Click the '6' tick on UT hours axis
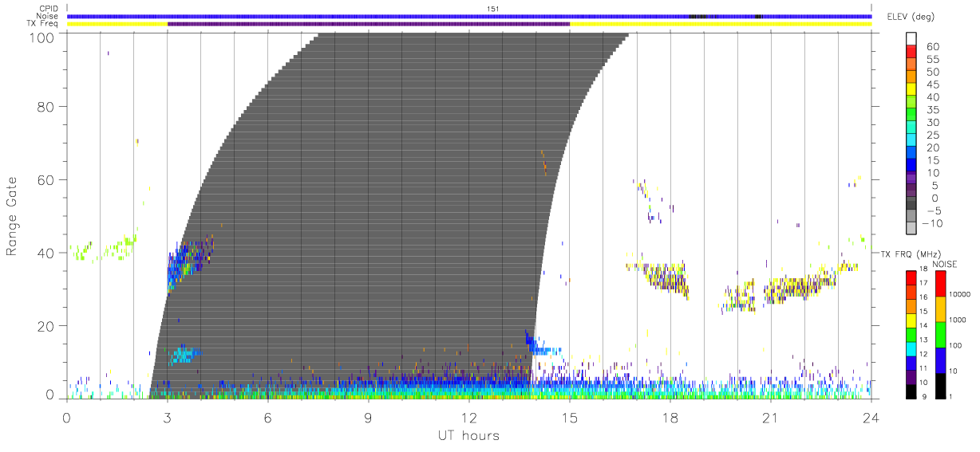Image resolution: width=980 pixels, height=452 pixels. click(x=268, y=417)
